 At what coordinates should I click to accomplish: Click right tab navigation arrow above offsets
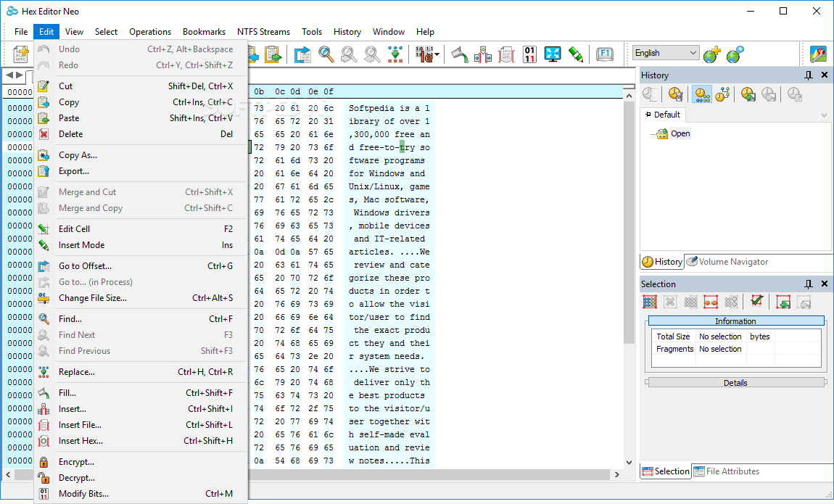(19, 75)
